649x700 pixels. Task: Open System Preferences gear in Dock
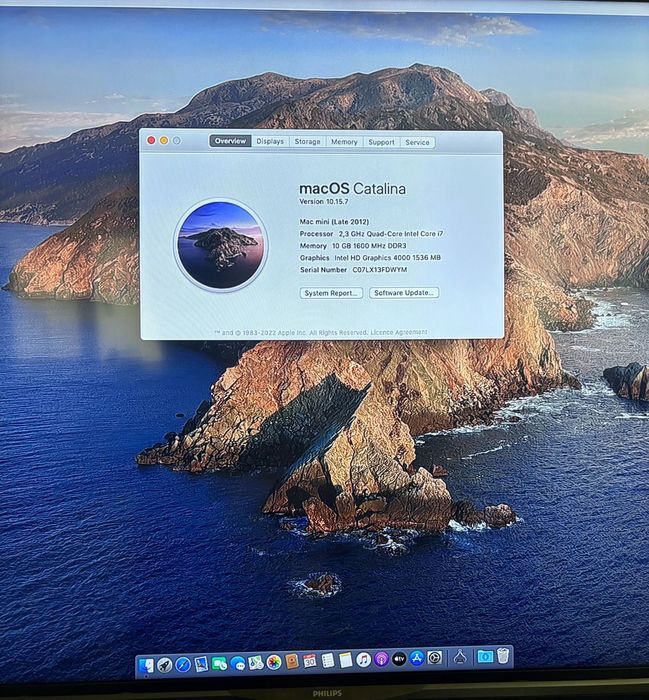434,658
